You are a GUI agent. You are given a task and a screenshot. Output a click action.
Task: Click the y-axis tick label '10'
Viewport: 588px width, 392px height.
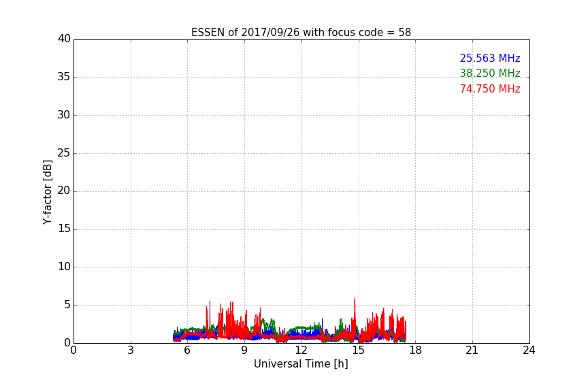[x=64, y=267]
